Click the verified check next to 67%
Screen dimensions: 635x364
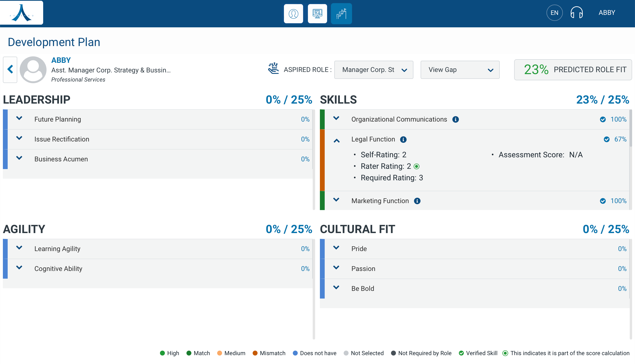[606, 140]
